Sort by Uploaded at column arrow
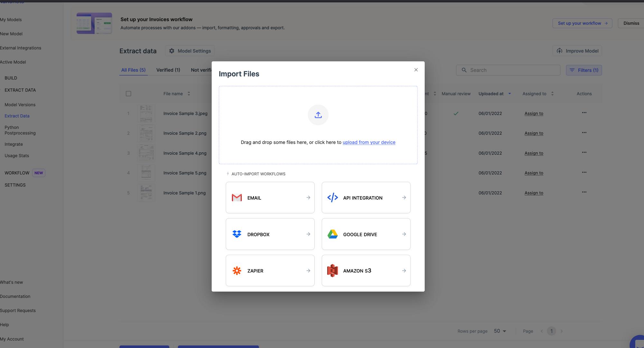This screenshot has width=644, height=348. tap(510, 94)
